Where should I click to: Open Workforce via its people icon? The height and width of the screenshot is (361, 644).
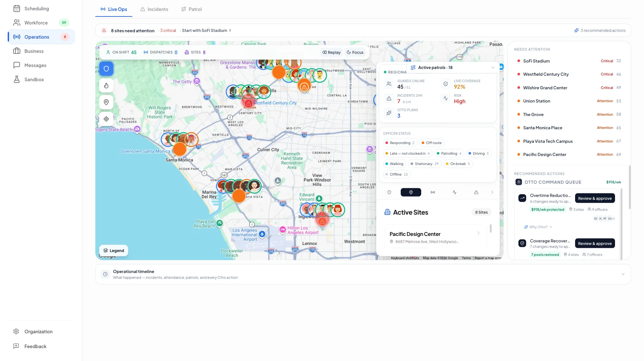[x=17, y=23]
